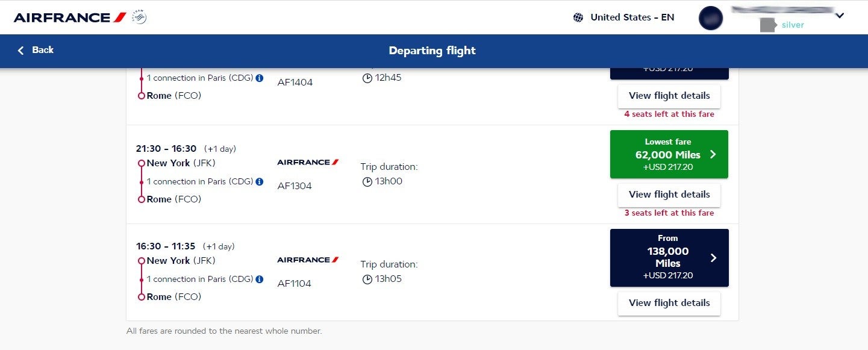
Task: Click the Air France logo on AF1304 row
Action: pos(308,162)
